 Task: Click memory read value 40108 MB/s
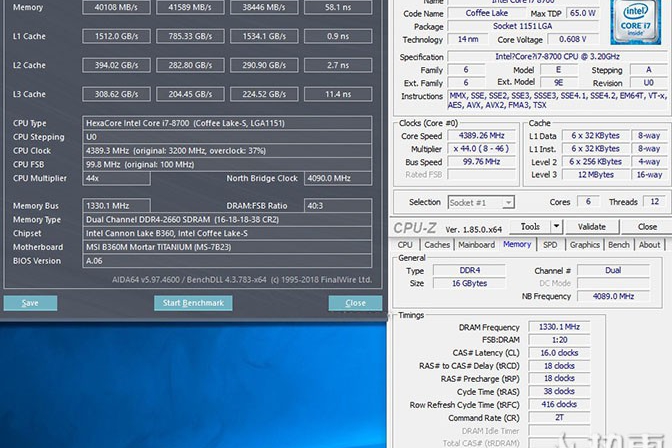coord(116,7)
